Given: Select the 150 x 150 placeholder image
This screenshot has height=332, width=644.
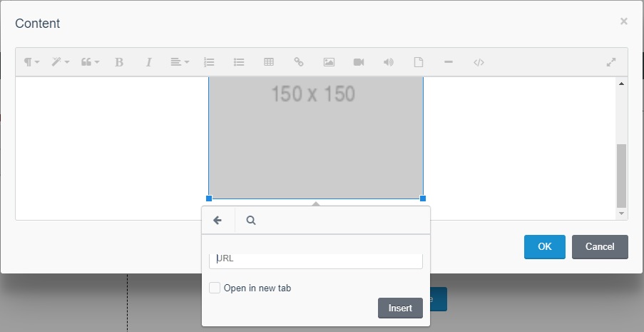Looking at the screenshot, I should point(316,137).
